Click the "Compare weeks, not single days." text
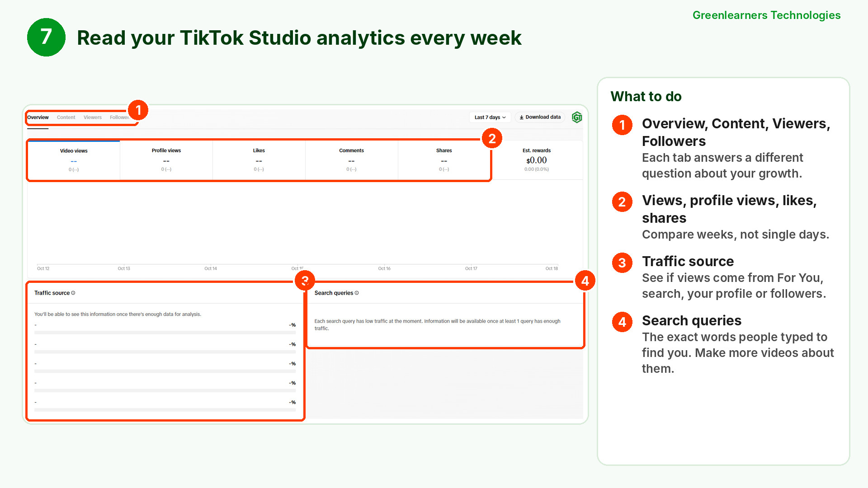Image resolution: width=868 pixels, height=488 pixels. [x=736, y=235]
